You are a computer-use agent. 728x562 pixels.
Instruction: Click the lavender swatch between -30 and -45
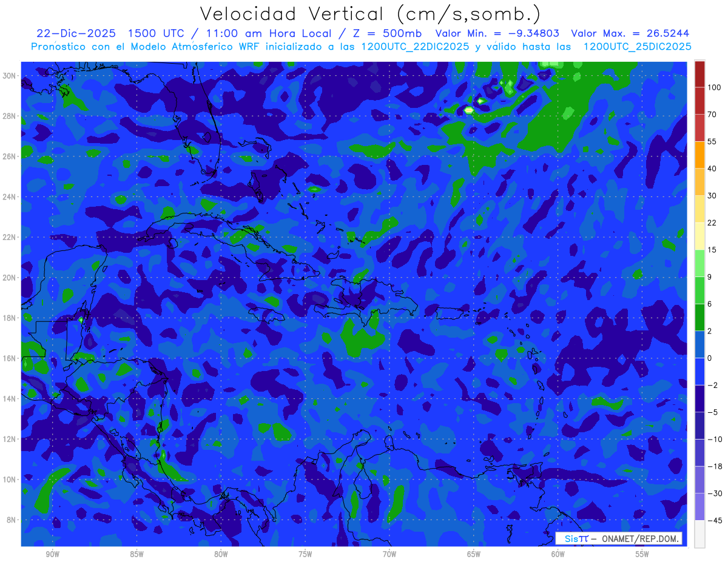click(x=699, y=507)
